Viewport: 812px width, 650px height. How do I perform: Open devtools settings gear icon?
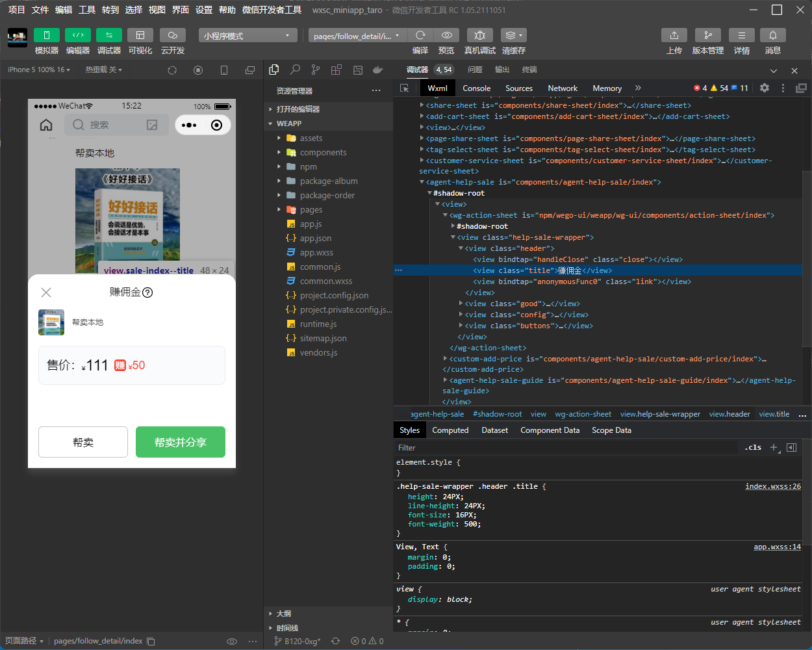coord(765,88)
